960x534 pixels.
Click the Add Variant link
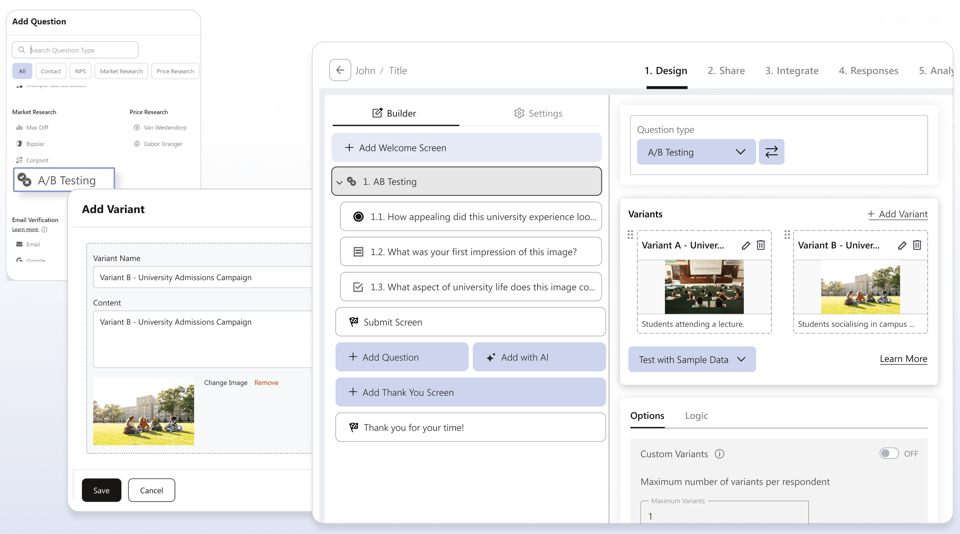(x=897, y=214)
